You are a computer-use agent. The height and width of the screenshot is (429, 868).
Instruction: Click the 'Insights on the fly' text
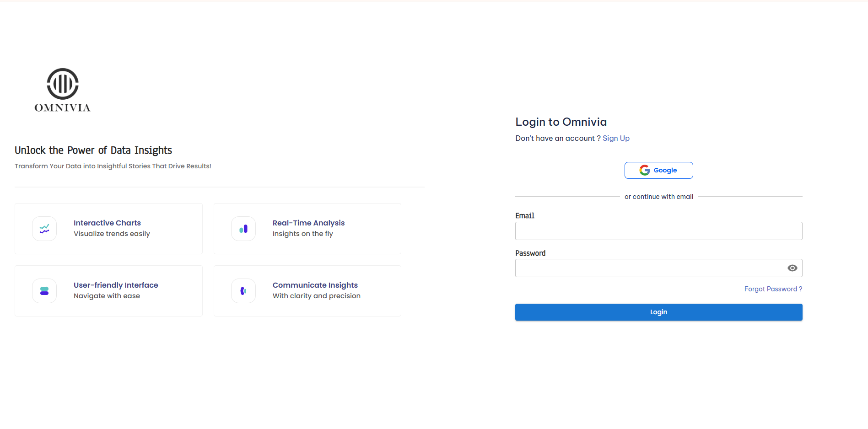tap(303, 234)
